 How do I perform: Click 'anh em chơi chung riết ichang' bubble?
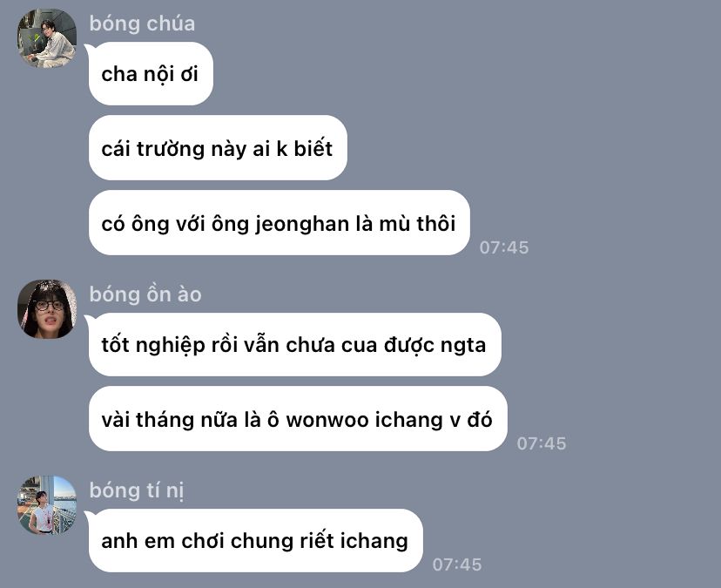256,541
